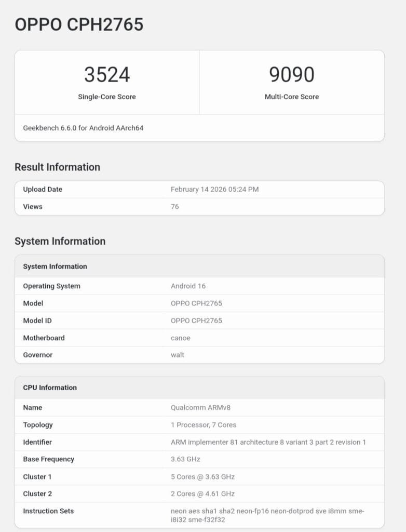
Task: Select the OPPO CPH2765 value in Model row
Action: coord(196,303)
